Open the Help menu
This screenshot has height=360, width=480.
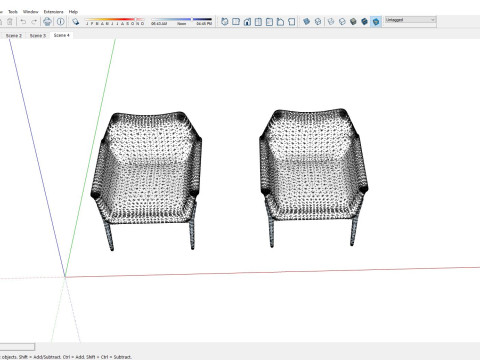[x=73, y=12]
